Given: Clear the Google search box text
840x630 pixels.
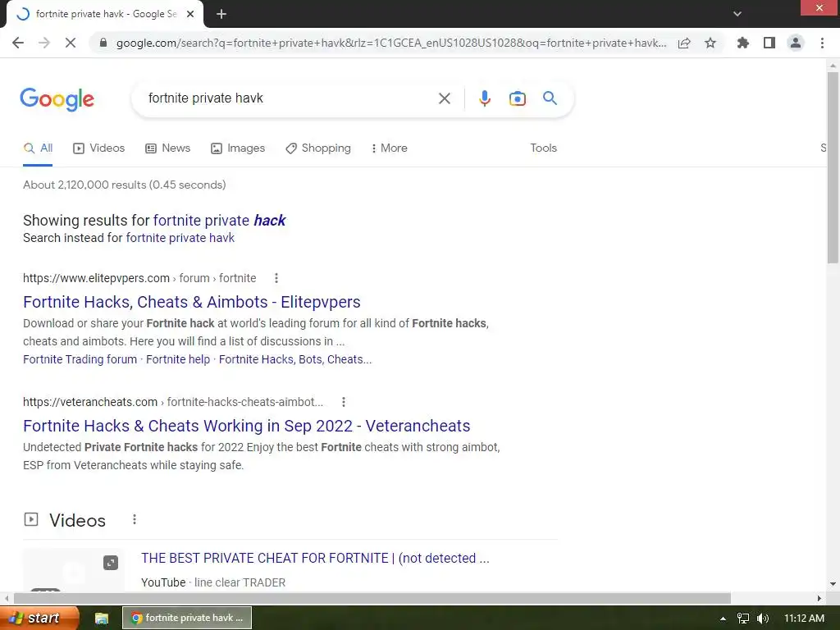Looking at the screenshot, I should tap(444, 98).
